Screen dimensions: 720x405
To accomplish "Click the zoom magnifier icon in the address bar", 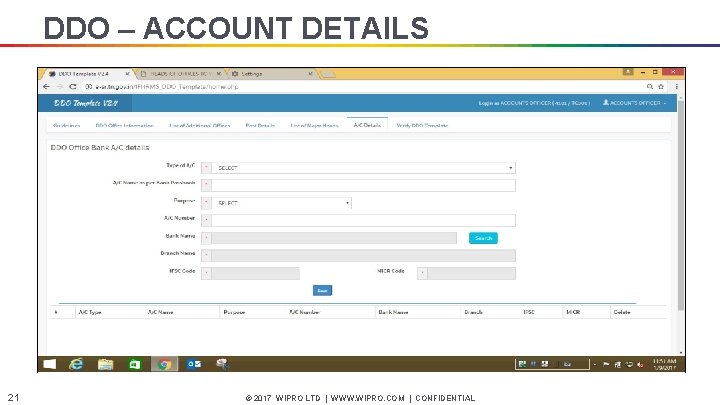I will point(649,86).
